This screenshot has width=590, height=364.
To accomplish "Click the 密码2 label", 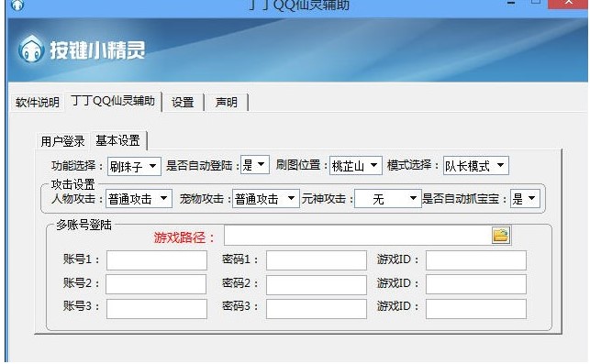I will tap(240, 282).
